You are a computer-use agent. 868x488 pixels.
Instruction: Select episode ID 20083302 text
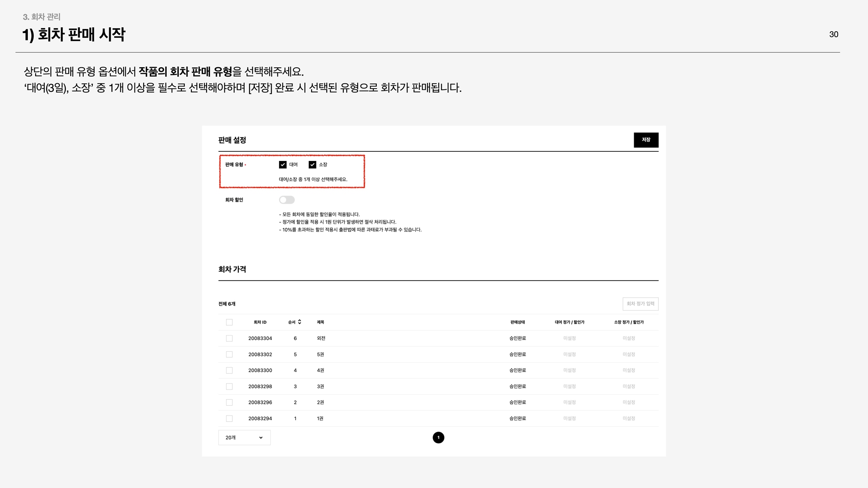(x=260, y=354)
